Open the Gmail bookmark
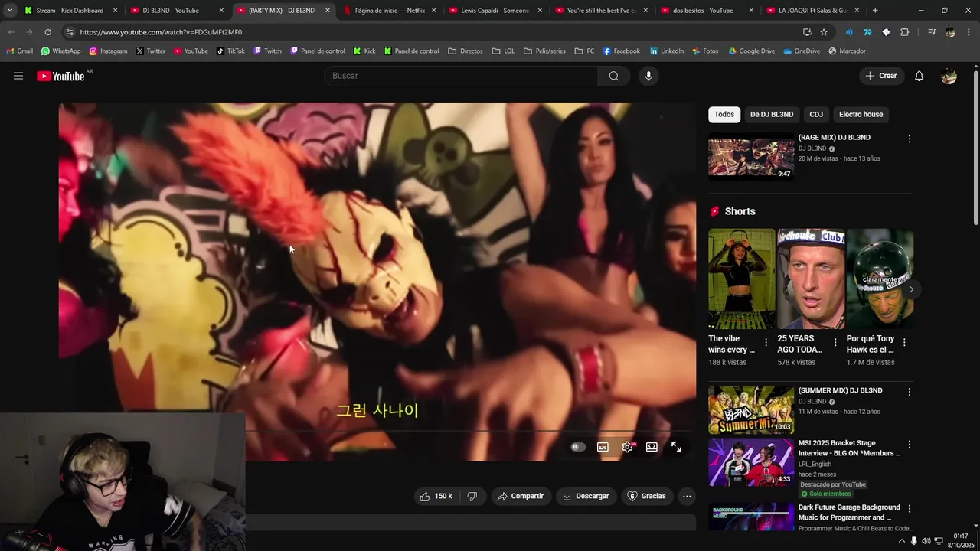The height and width of the screenshot is (551, 980). point(19,51)
